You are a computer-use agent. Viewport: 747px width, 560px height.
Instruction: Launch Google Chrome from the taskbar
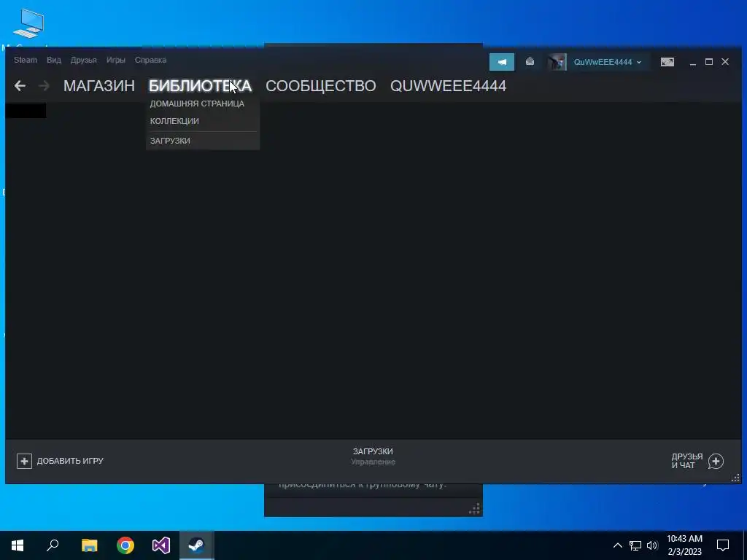pyautogui.click(x=125, y=545)
